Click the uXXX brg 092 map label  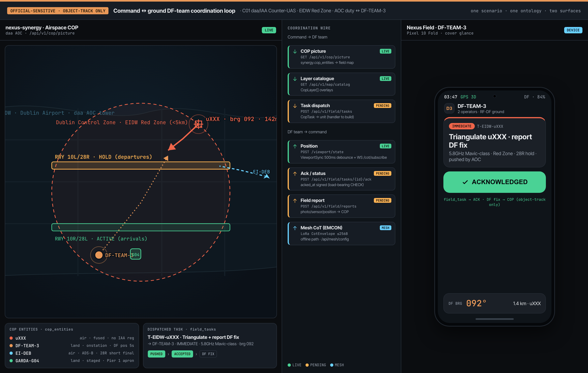point(241,119)
